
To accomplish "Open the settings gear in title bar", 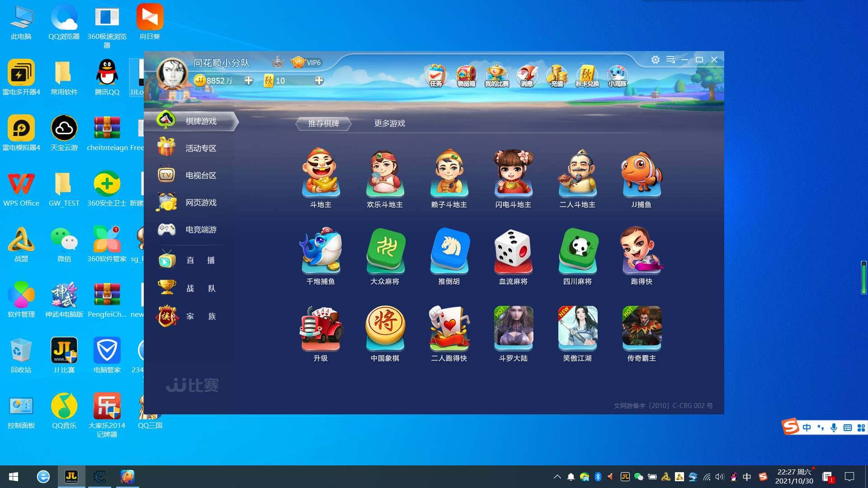I will pyautogui.click(x=655, y=60).
